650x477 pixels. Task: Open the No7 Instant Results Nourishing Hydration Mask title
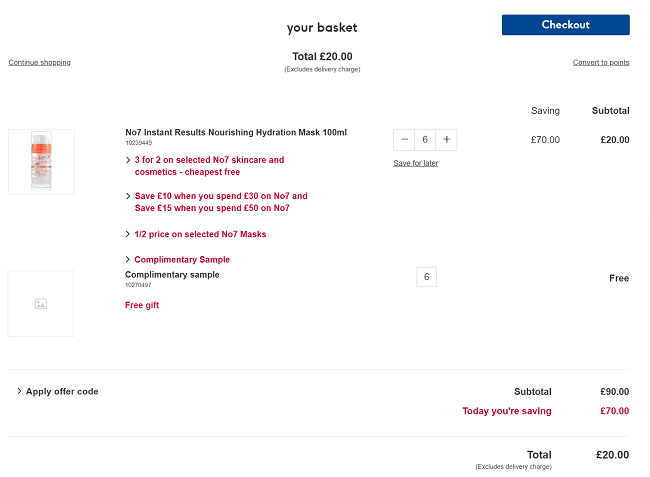[x=236, y=132]
